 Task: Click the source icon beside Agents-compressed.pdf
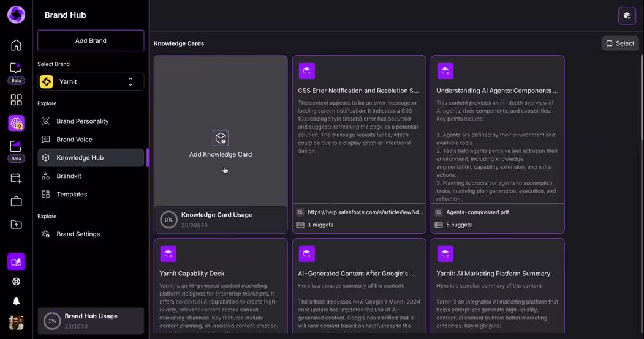tap(439, 212)
